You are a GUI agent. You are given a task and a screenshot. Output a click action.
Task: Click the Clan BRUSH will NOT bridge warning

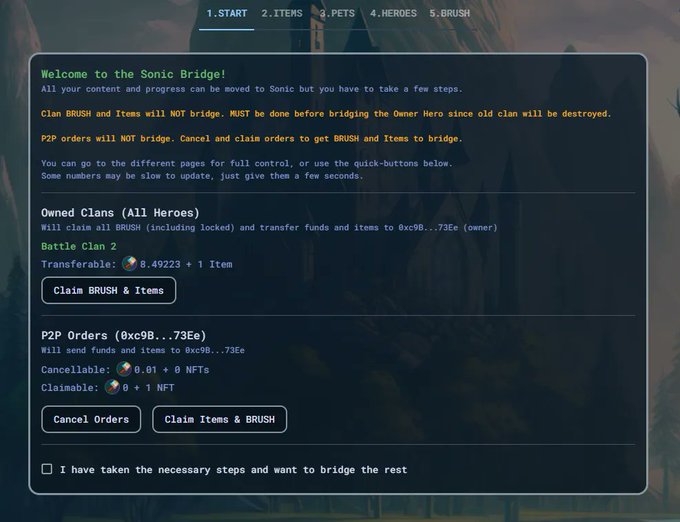(326, 114)
